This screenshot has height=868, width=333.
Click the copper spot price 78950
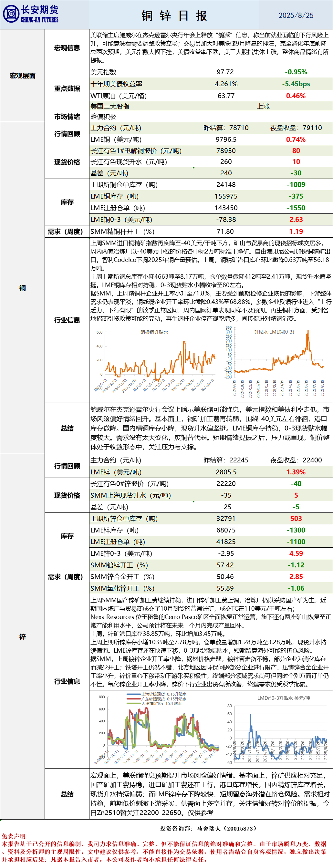(226, 150)
